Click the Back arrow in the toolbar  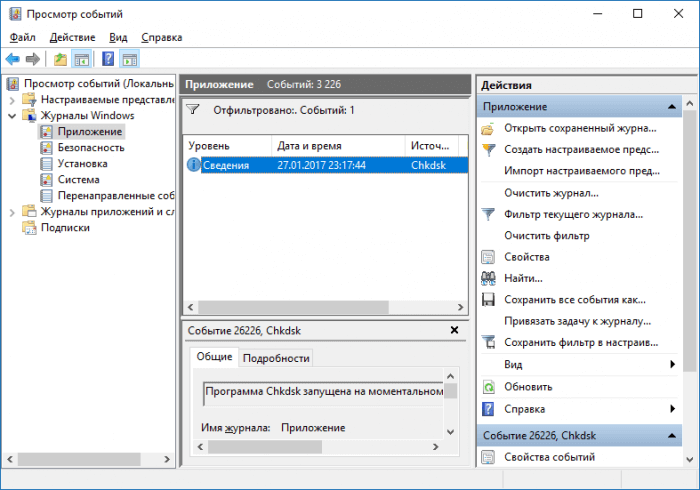tap(13, 59)
